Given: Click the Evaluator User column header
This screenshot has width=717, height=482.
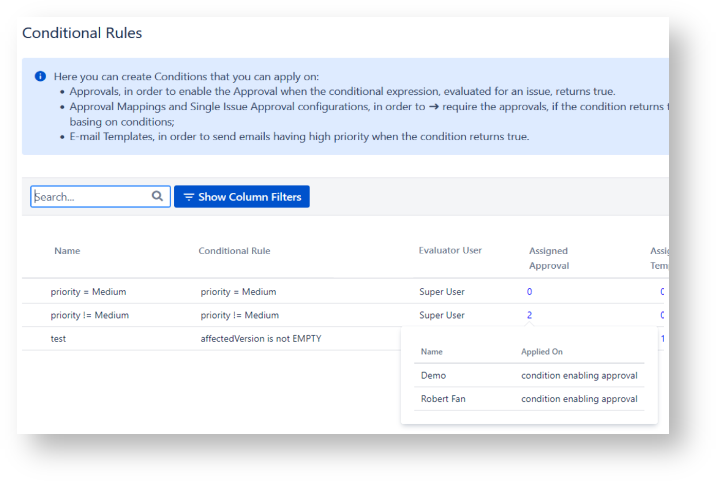Looking at the screenshot, I should coord(450,250).
